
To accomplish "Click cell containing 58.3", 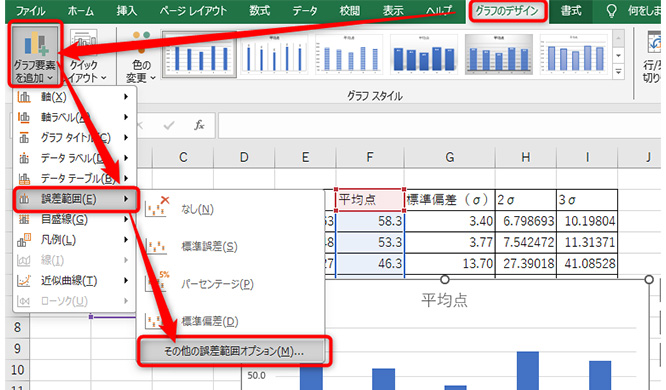I will [x=370, y=221].
